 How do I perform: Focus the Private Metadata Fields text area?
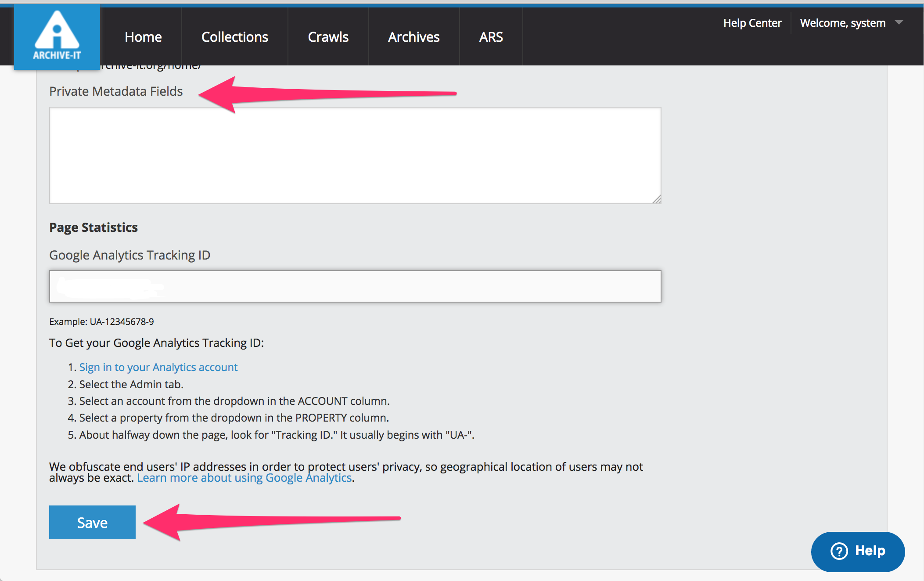tap(355, 155)
